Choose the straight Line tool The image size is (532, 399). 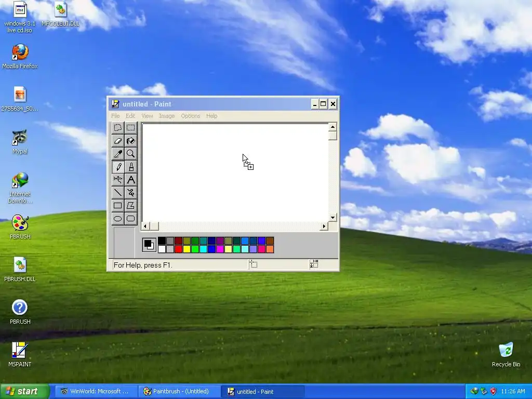118,192
